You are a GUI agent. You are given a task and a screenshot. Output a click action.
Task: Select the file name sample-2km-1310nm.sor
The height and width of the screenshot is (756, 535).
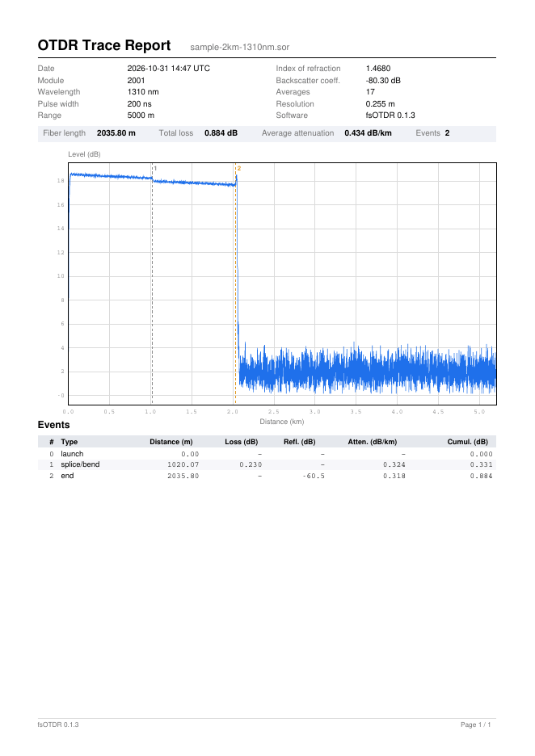click(240, 47)
